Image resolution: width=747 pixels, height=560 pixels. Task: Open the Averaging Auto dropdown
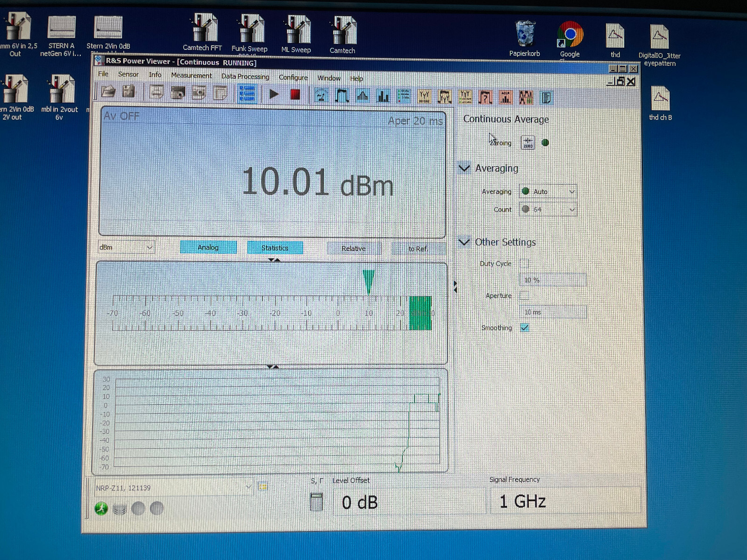coord(548,191)
